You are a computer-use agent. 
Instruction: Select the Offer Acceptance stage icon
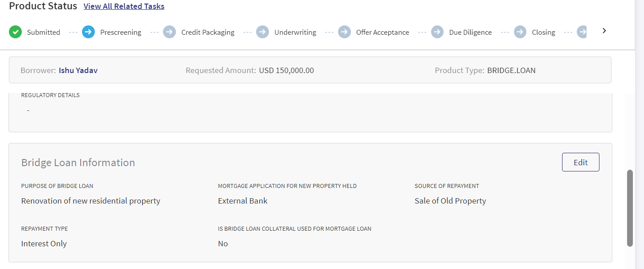345,32
